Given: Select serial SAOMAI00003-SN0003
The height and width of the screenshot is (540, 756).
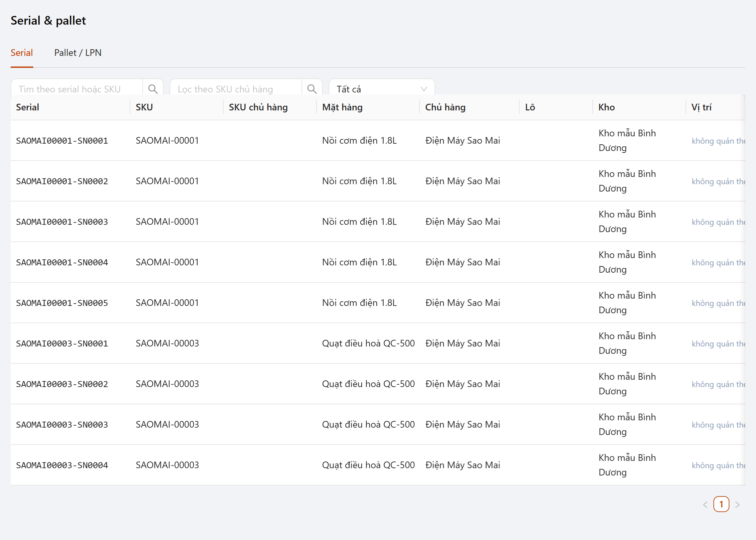Looking at the screenshot, I should click(x=62, y=425).
